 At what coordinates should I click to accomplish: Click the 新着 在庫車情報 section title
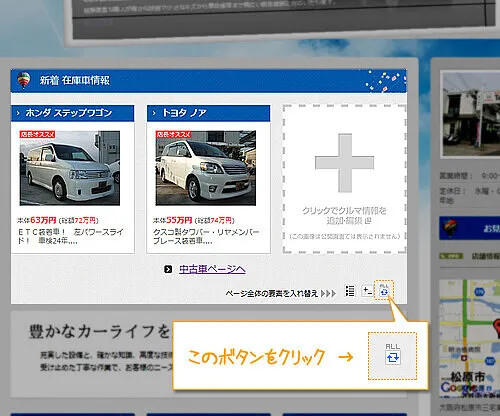[x=75, y=80]
